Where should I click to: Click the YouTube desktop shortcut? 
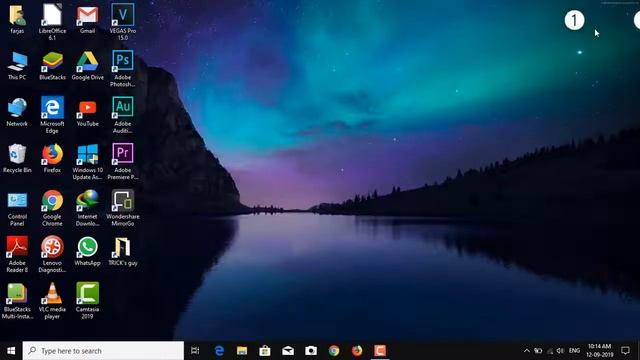click(x=87, y=112)
